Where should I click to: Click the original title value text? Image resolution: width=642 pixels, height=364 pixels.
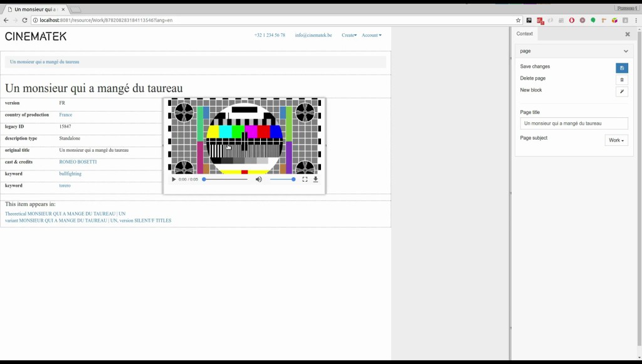(94, 150)
